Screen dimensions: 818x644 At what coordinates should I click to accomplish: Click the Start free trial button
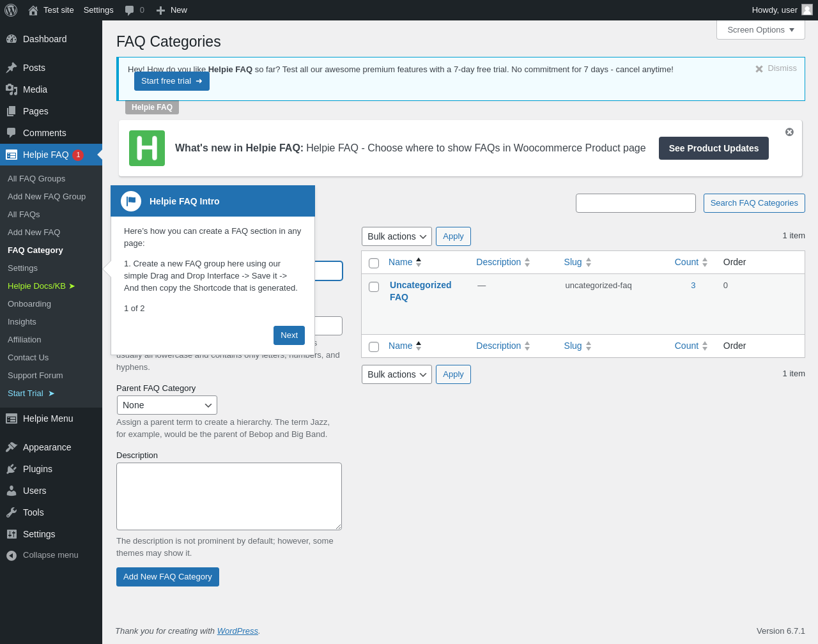coord(172,81)
